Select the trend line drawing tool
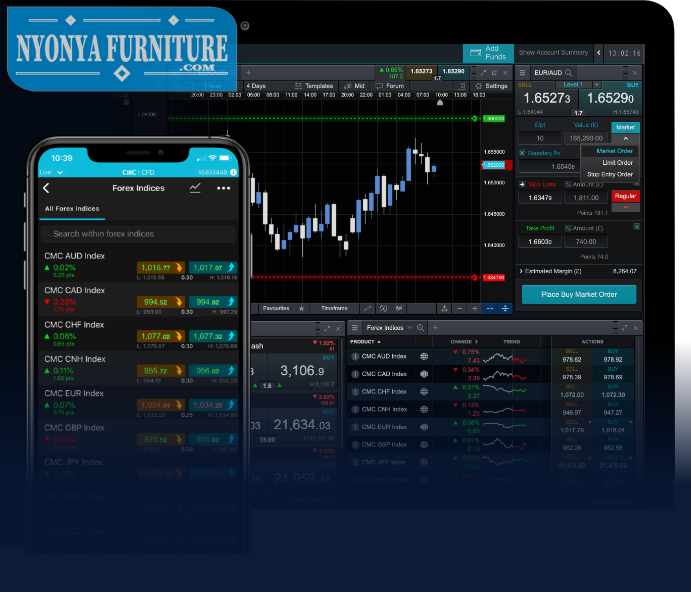691x592 pixels. tap(367, 309)
